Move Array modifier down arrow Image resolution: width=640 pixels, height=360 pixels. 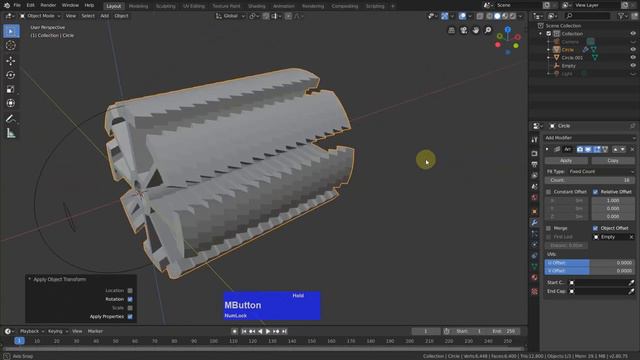pyautogui.click(x=622, y=149)
